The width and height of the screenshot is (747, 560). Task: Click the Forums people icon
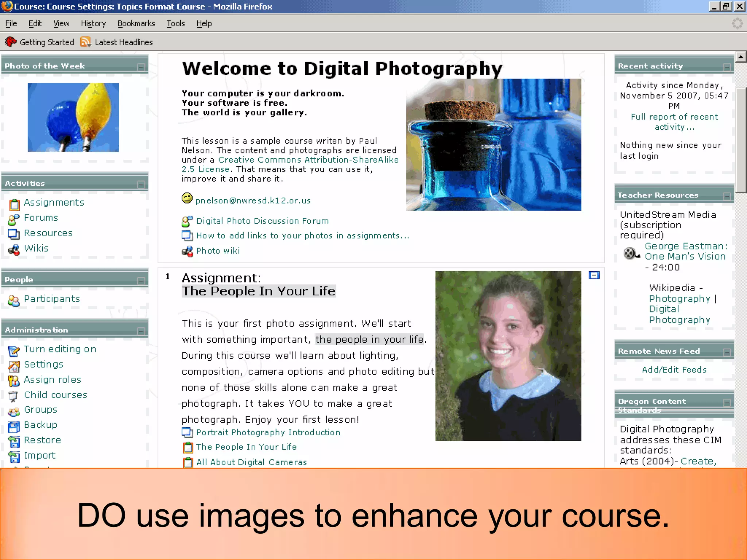click(14, 220)
